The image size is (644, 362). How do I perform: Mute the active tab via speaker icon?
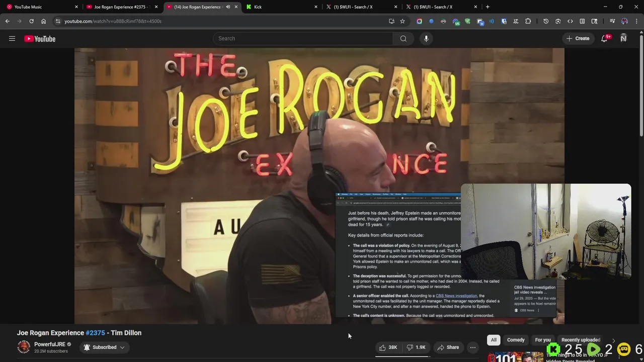228,7
